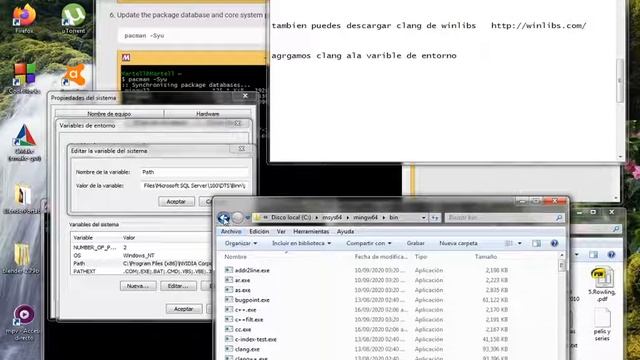Click the Editar... system variable button

(x=178, y=286)
